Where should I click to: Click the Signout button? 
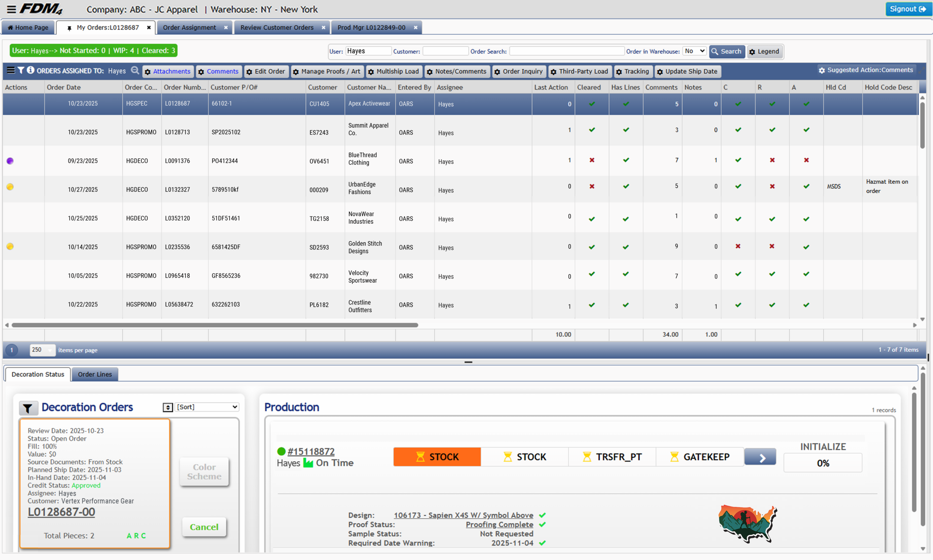tap(908, 9)
